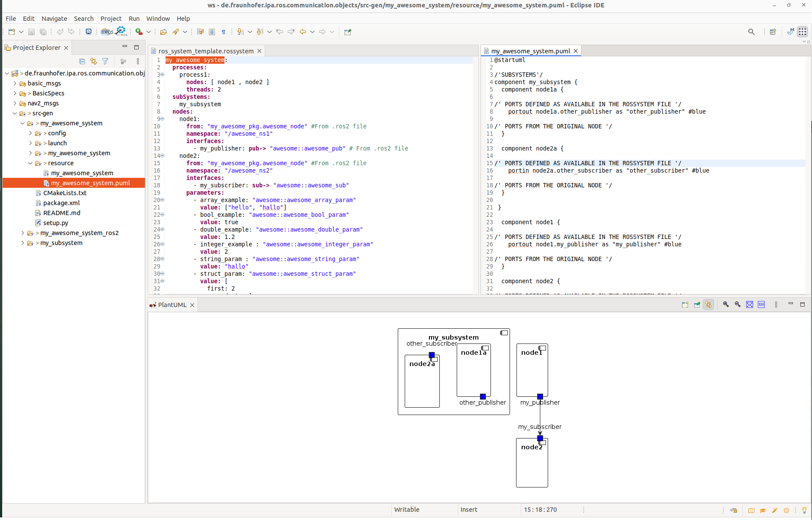
Task: Fit the PlantUML diagram to window
Action: tap(750, 304)
